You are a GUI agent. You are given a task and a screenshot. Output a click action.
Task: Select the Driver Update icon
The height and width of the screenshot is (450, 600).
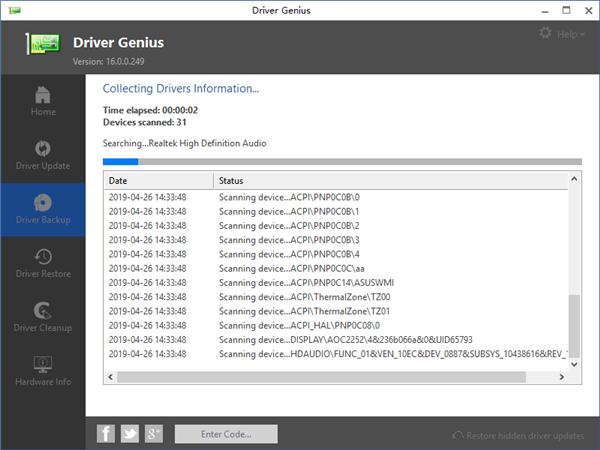click(42, 148)
